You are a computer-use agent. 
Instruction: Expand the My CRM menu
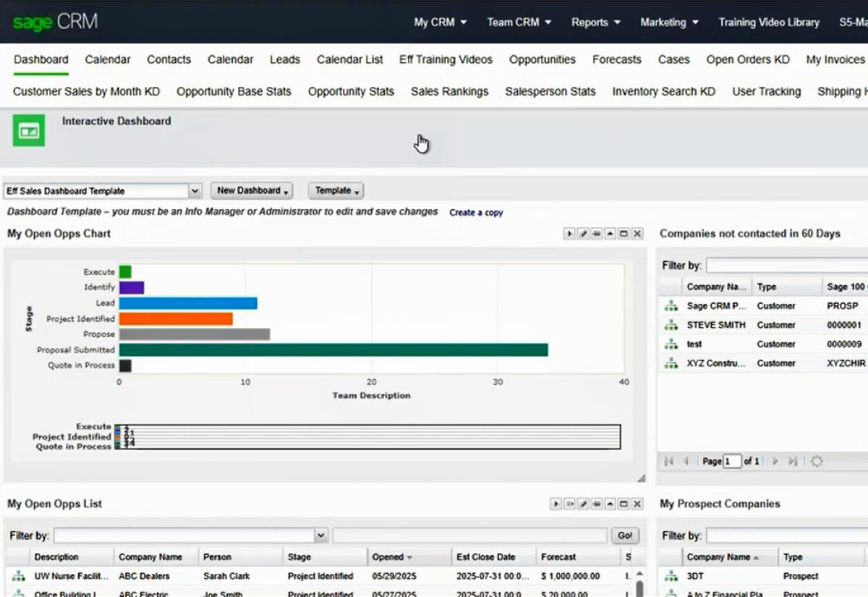(440, 22)
